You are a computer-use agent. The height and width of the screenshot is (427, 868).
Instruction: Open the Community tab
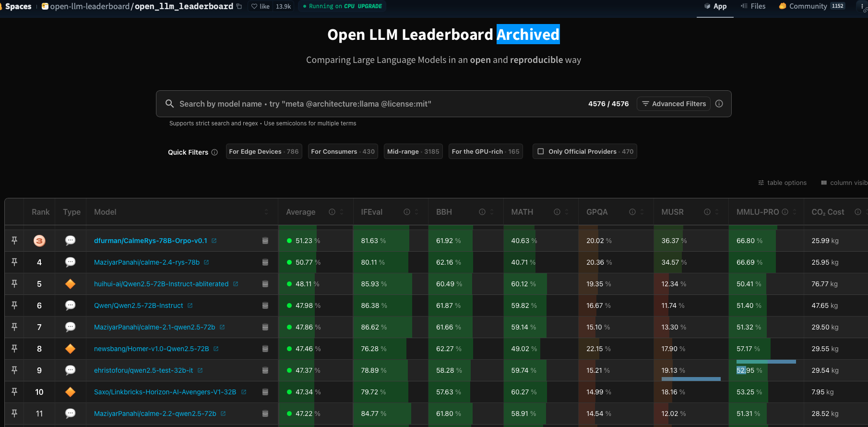tap(811, 6)
